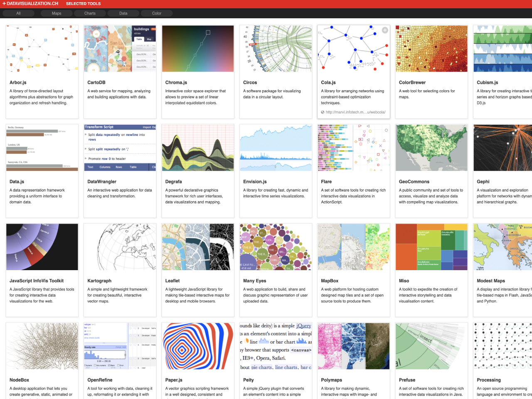The width and height of the screenshot is (532, 399).
Task: Click the Chroma.js heading
Action: (176, 83)
